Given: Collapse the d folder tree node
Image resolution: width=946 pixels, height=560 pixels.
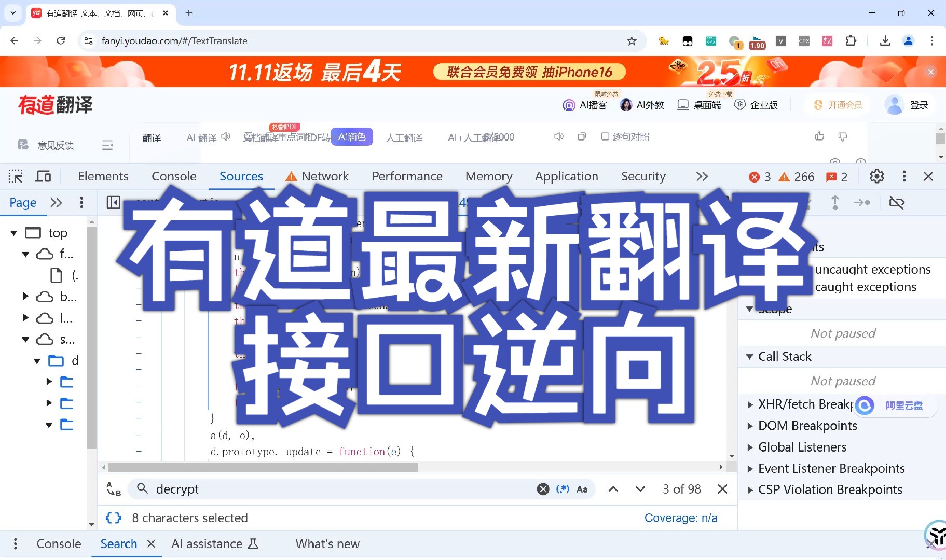Looking at the screenshot, I should (37, 361).
